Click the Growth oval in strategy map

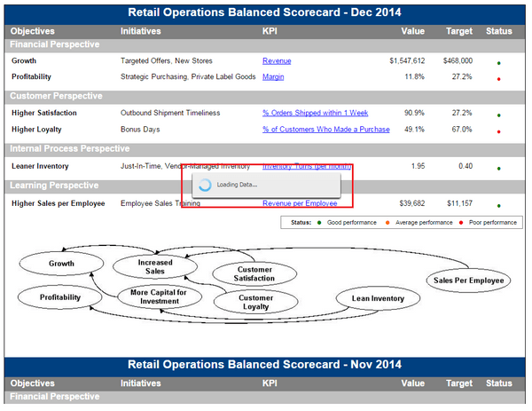(x=61, y=264)
